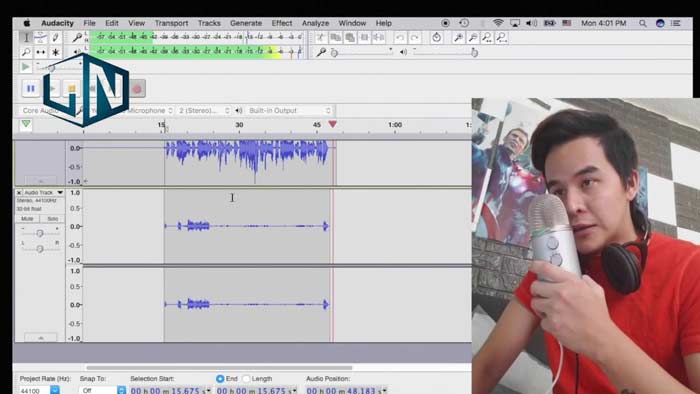Open the 2 (Stereo) channels dropdown

click(x=204, y=110)
